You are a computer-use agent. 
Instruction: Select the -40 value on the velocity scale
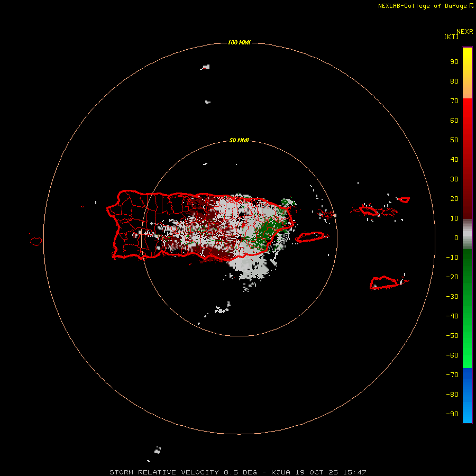(x=452, y=316)
